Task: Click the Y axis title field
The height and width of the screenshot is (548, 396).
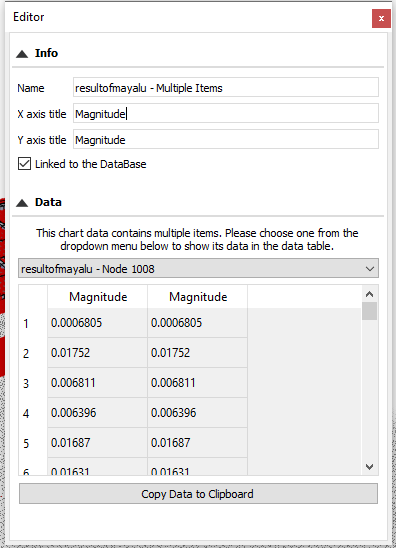Action: [226, 139]
